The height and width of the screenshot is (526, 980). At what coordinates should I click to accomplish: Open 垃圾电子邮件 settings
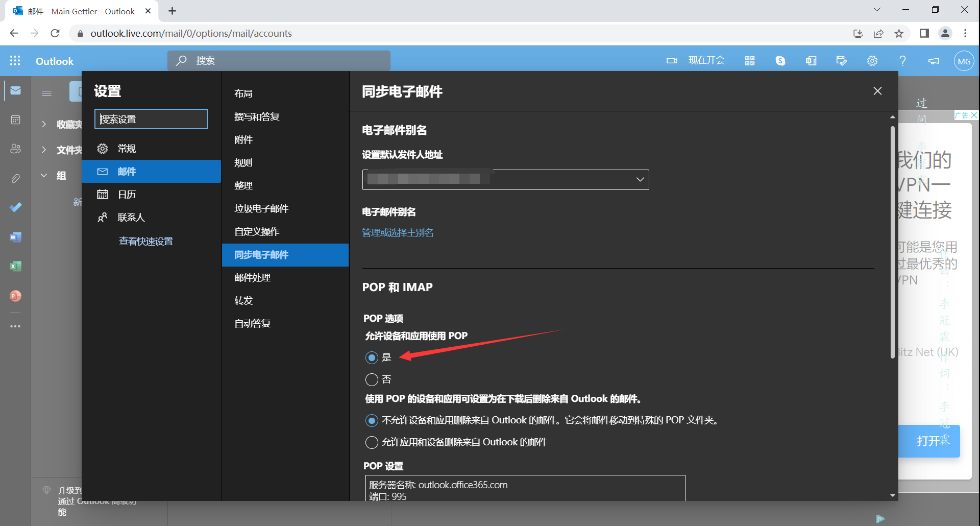285,208
